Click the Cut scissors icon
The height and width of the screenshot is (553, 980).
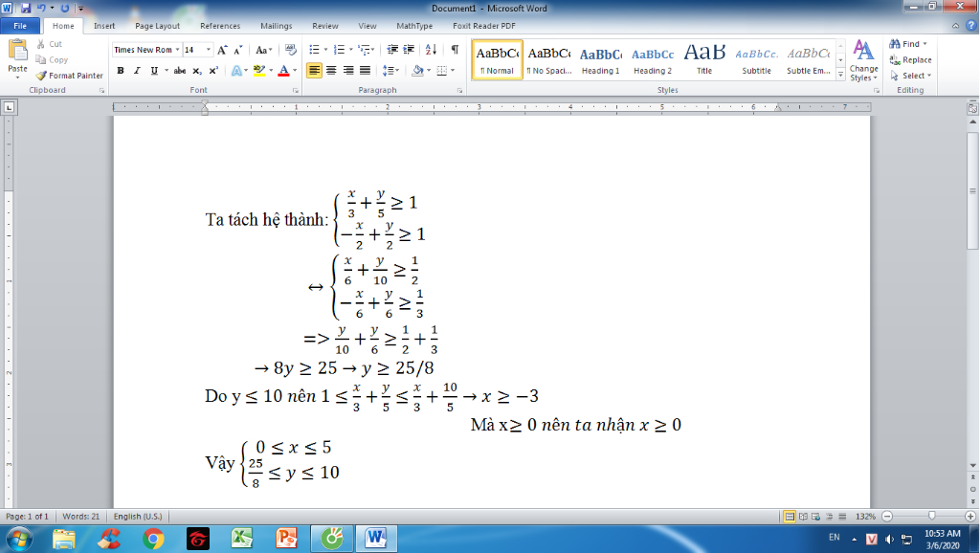pyautogui.click(x=40, y=44)
